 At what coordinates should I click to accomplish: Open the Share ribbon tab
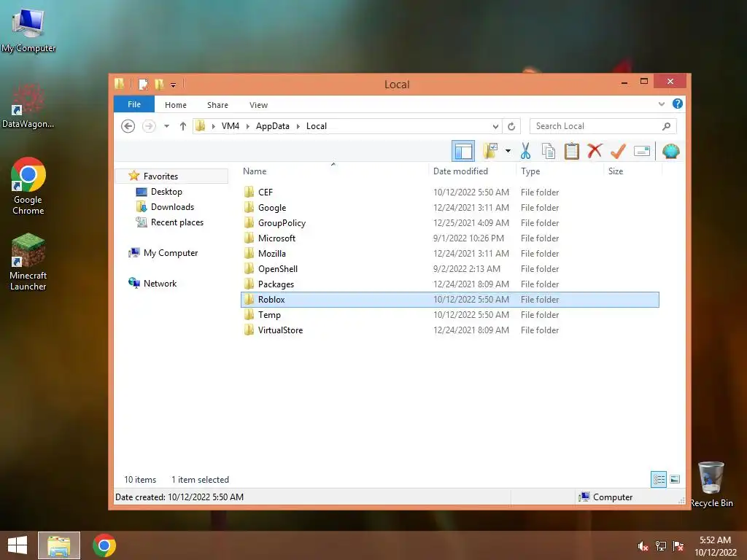click(217, 105)
